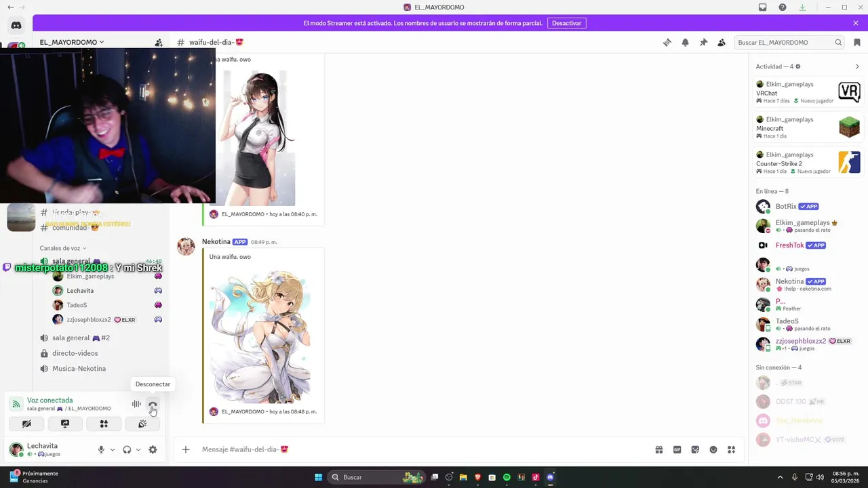Show pinned messages
This screenshot has height=488, width=868.
click(x=703, y=42)
